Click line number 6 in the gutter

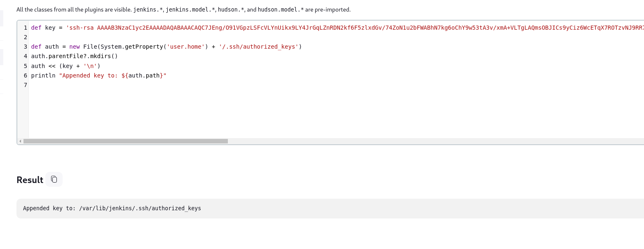(26, 75)
